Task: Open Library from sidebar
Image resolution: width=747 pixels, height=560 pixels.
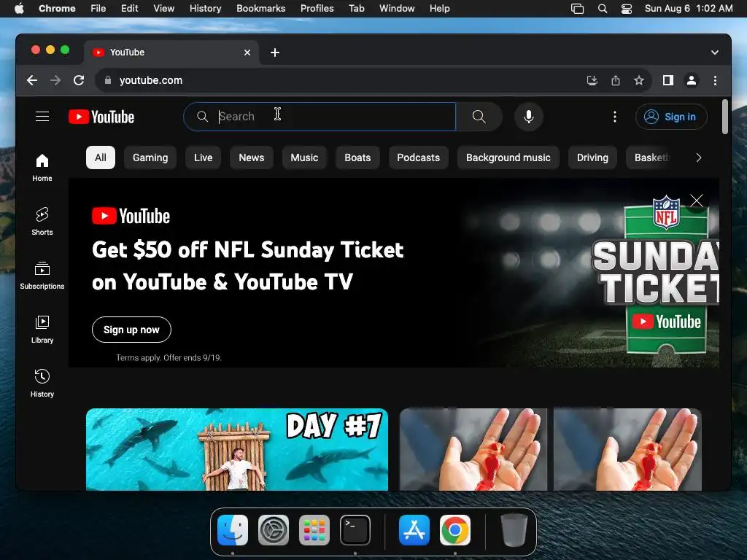Action: [42, 330]
